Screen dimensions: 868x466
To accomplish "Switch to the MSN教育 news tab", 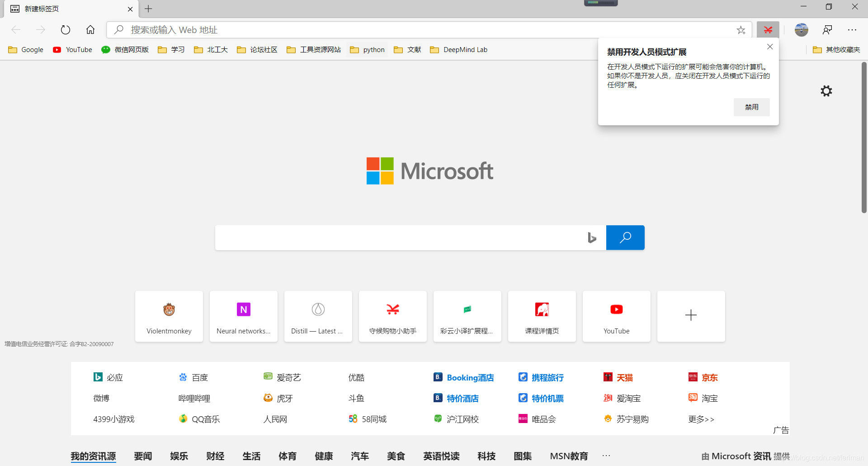I will 569,456.
